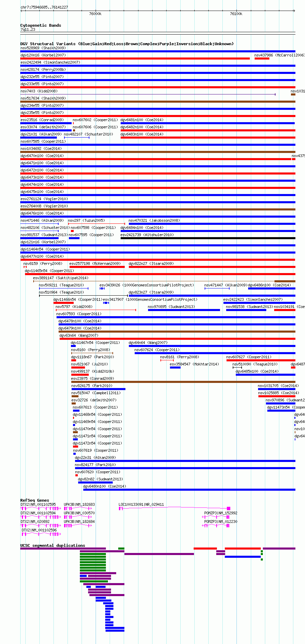Click UCSC segmental duplications track title
This screenshot has width=305, height=644.
(53, 545)
